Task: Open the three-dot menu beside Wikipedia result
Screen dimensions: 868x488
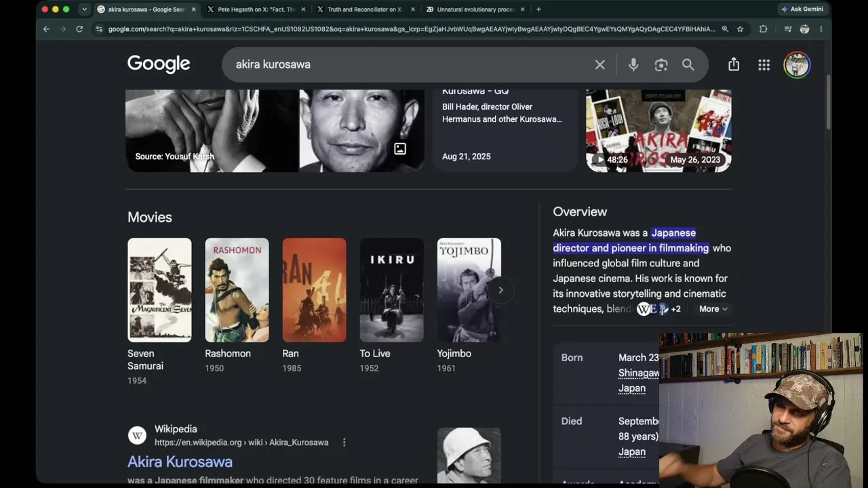Action: tap(344, 443)
